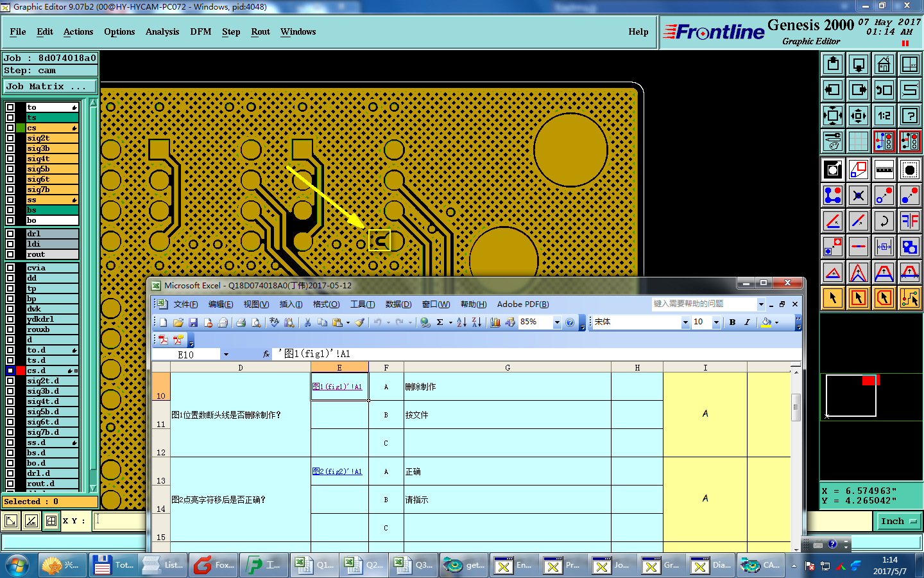Toggle the grid display icon
This screenshot has width=924, height=578.
tap(859, 141)
